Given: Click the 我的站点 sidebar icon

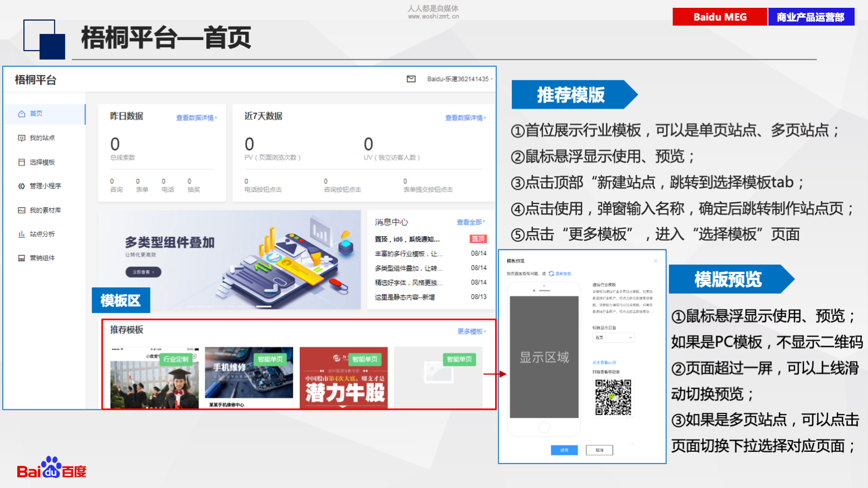Looking at the screenshot, I should pyautogui.click(x=22, y=138).
